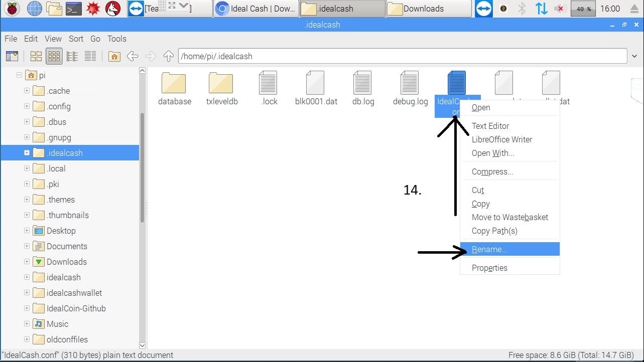Screen dimensions: 644x362
Task: Switch to detailed list view
Action: pos(90,56)
